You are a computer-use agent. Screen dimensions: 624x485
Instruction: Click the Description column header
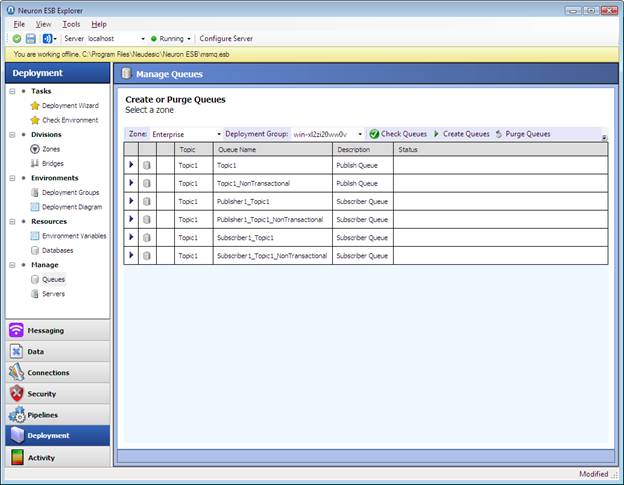[x=363, y=150]
